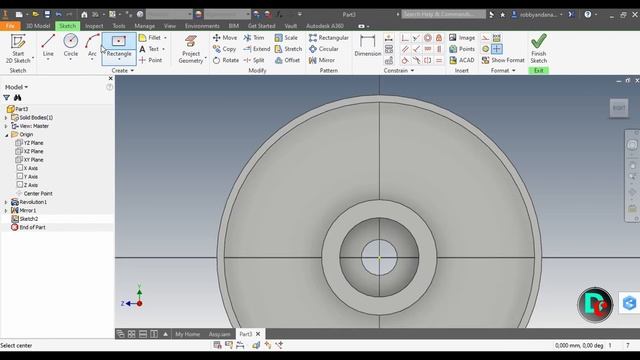
Task: Expand the Mirror1 feature
Action: [x=6, y=211]
